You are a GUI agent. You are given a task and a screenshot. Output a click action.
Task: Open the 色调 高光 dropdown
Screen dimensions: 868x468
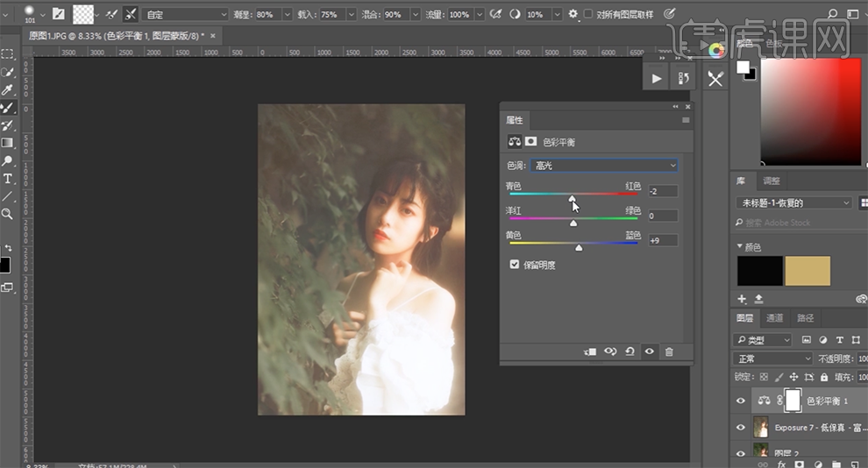(x=604, y=166)
